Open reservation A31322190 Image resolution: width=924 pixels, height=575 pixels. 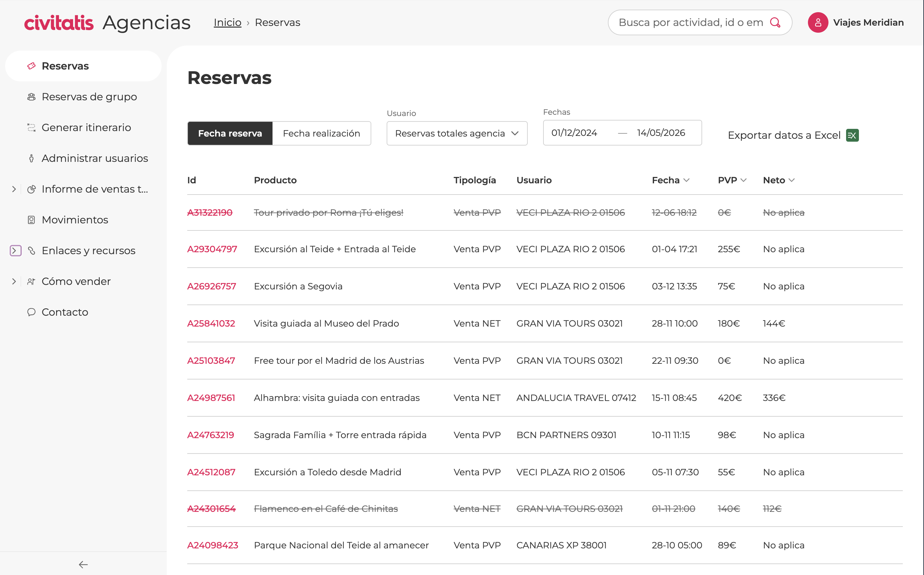point(210,213)
